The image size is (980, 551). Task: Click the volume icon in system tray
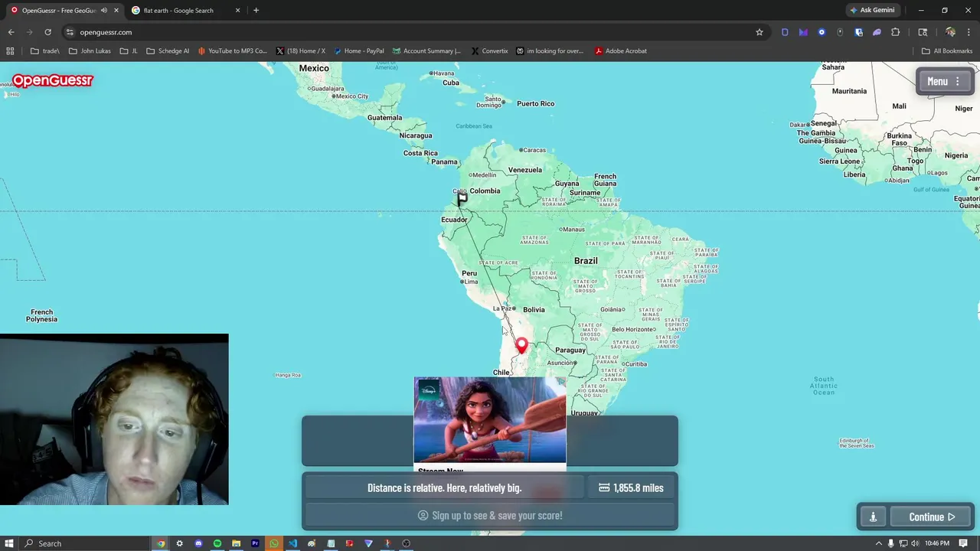point(915,543)
